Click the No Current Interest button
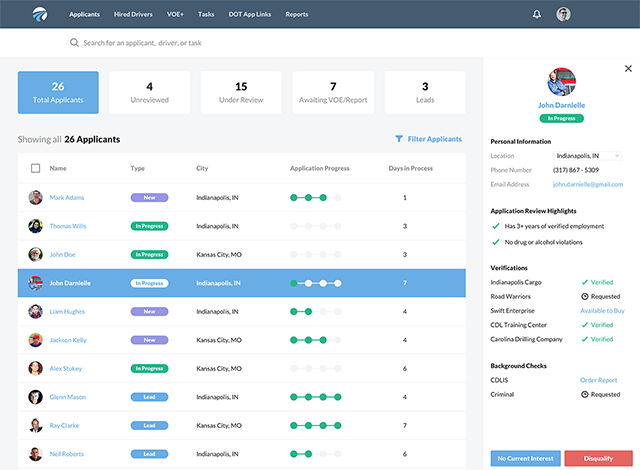 pyautogui.click(x=526, y=459)
